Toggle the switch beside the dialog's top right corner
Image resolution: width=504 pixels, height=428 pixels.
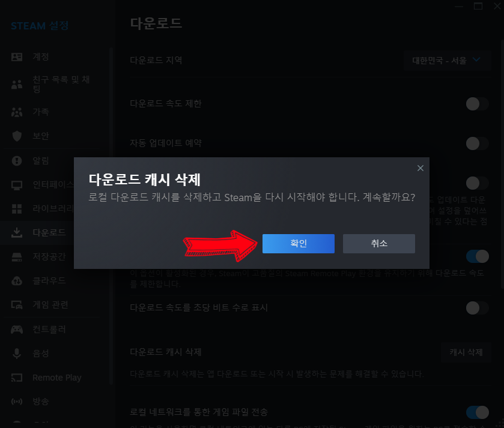478,183
